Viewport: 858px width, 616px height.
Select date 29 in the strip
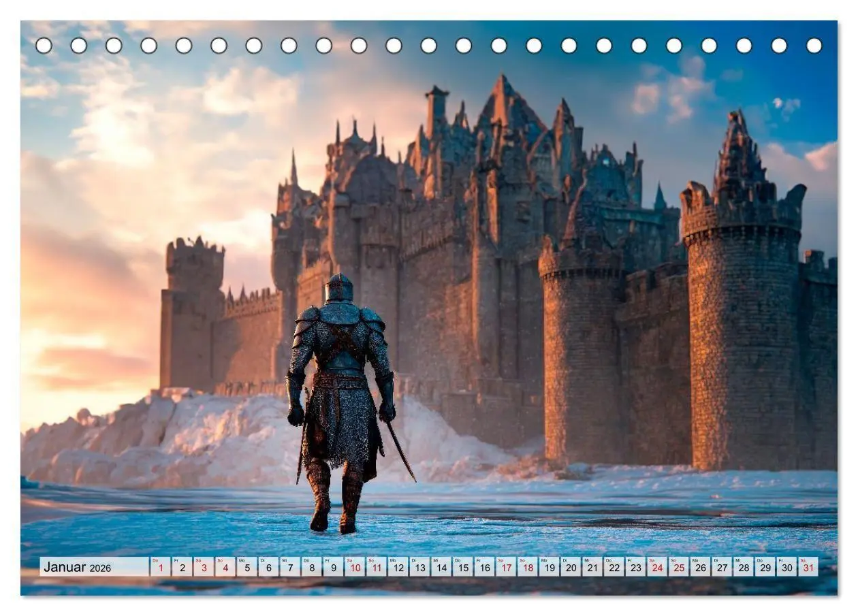click(x=765, y=567)
